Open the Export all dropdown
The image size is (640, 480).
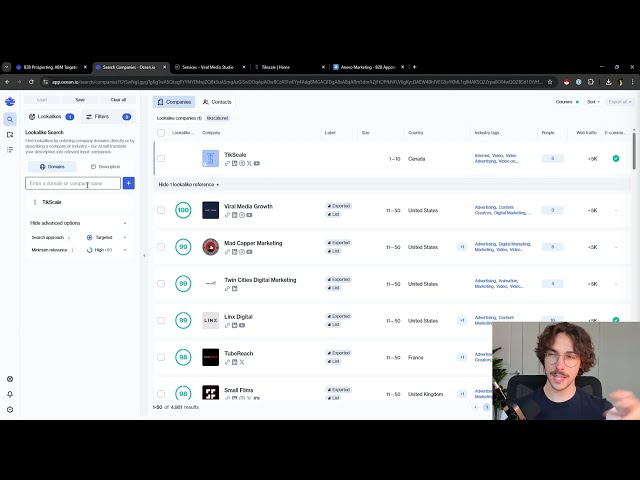pyautogui.click(x=620, y=102)
